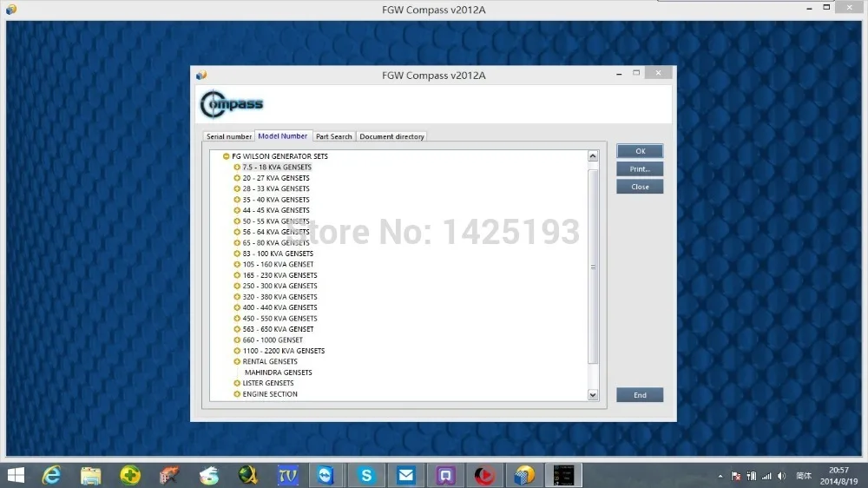The width and height of the screenshot is (868, 488).
Task: Select the 320 - 380 KVA GENSETS row
Action: pos(279,296)
